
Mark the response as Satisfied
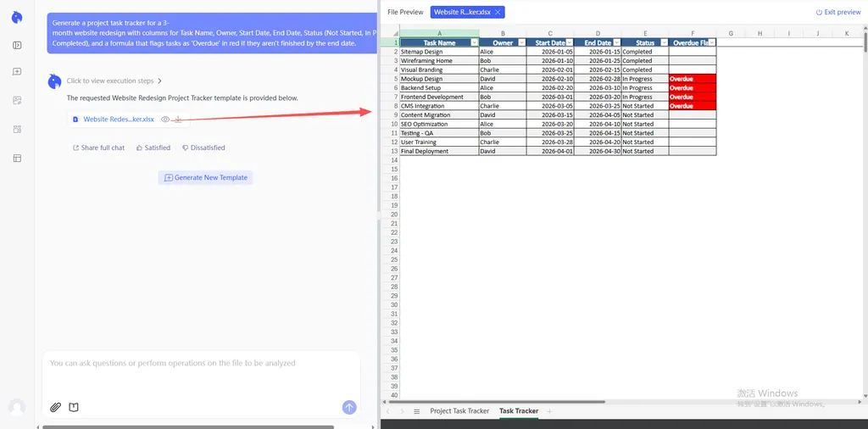tap(153, 148)
